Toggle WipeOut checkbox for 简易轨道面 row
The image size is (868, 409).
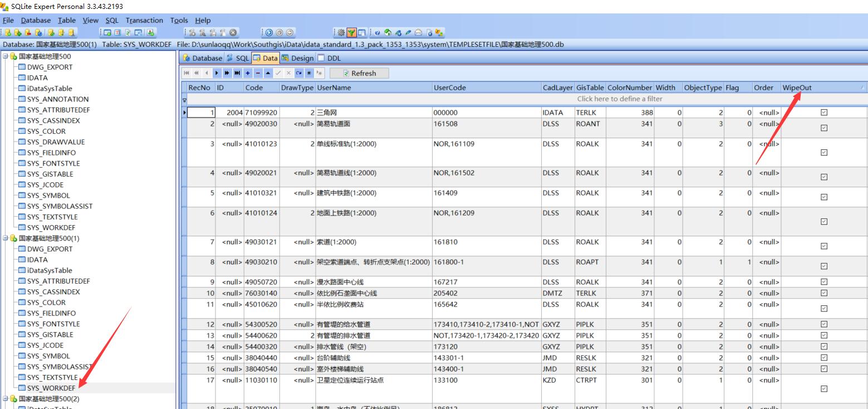click(x=824, y=128)
